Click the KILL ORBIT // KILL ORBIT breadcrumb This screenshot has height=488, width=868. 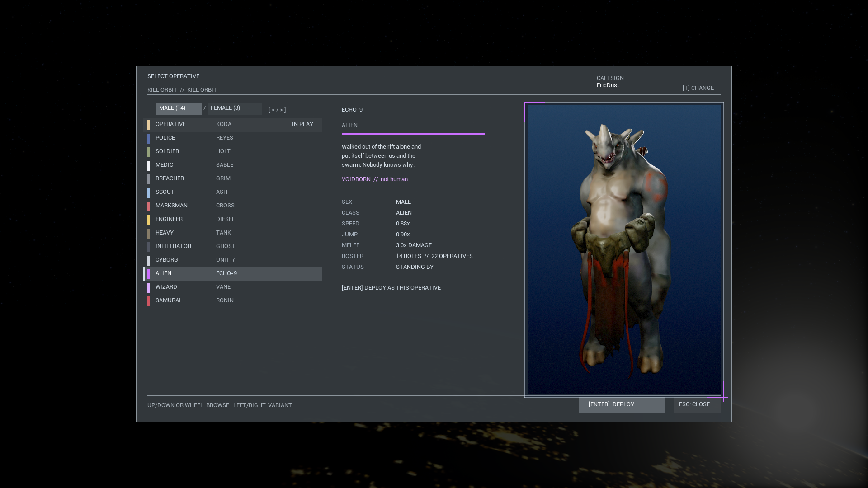pyautogui.click(x=182, y=90)
